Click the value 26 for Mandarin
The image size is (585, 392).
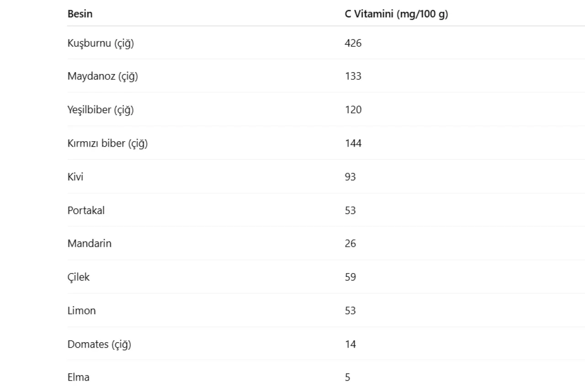(x=350, y=244)
